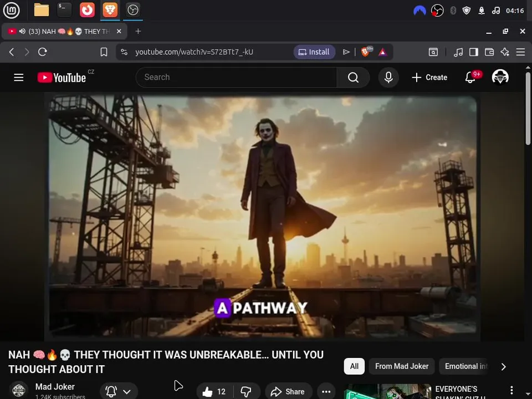This screenshot has width=532, height=399.
Task: Open the clock showing 04:16
Action: pyautogui.click(x=515, y=11)
